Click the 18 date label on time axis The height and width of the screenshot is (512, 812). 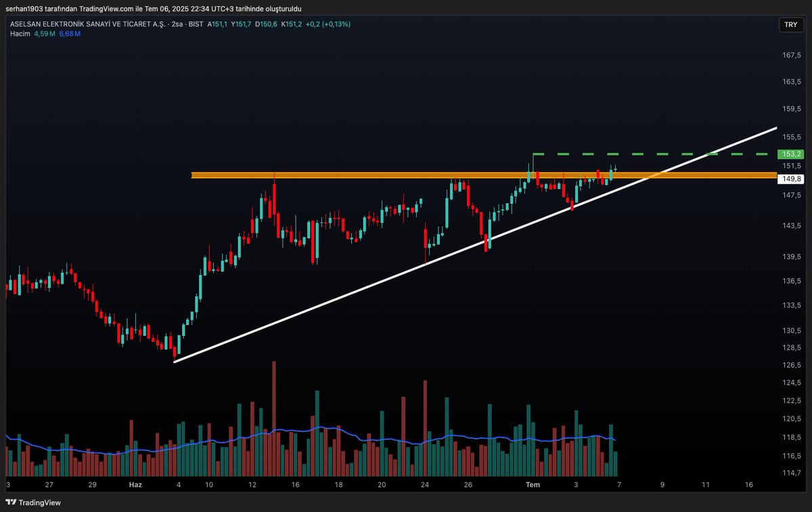click(x=338, y=485)
